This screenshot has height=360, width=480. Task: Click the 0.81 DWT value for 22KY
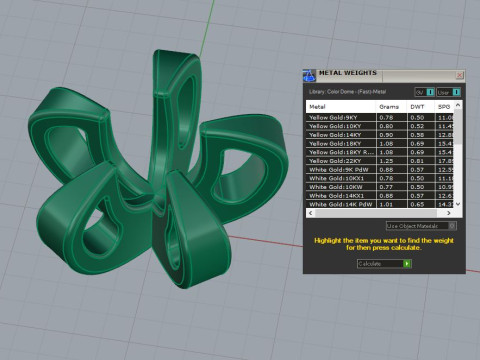click(x=417, y=161)
